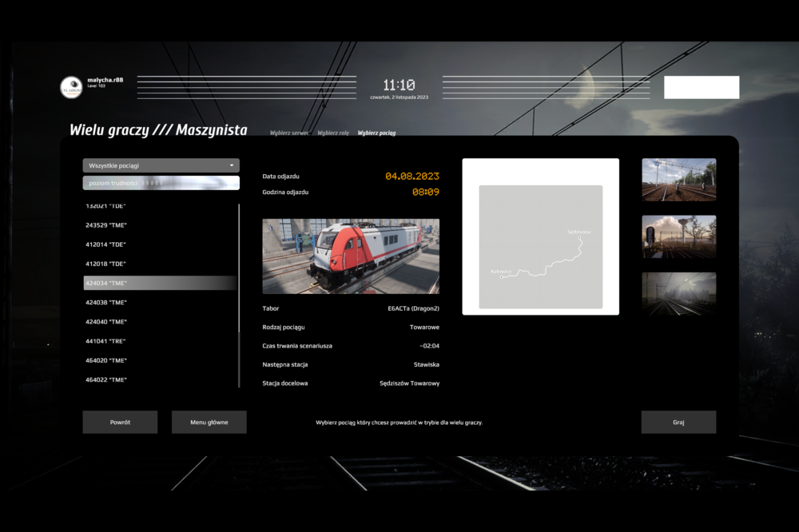Click the train list scrollbar
This screenshot has width=799, height=532.
[x=239, y=296]
